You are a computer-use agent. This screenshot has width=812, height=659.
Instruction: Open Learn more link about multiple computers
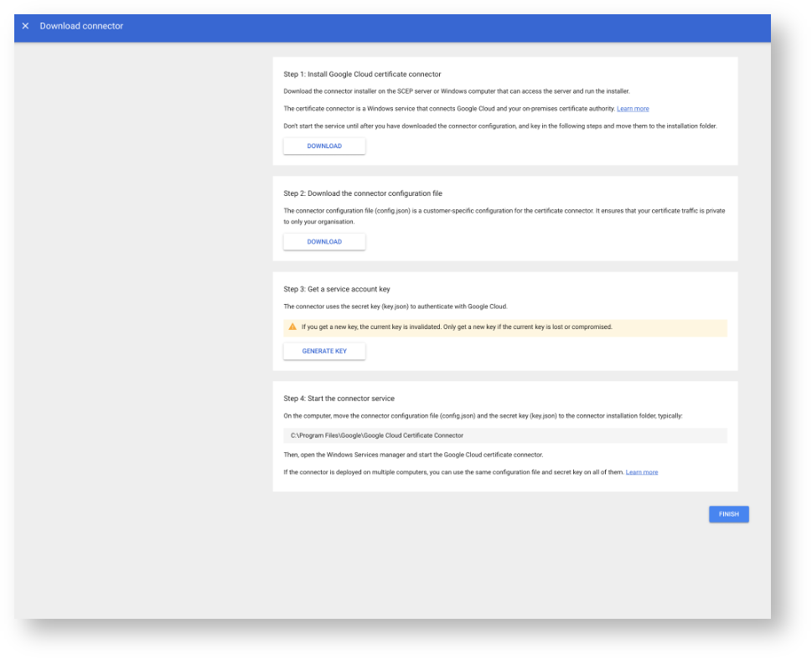click(641, 472)
